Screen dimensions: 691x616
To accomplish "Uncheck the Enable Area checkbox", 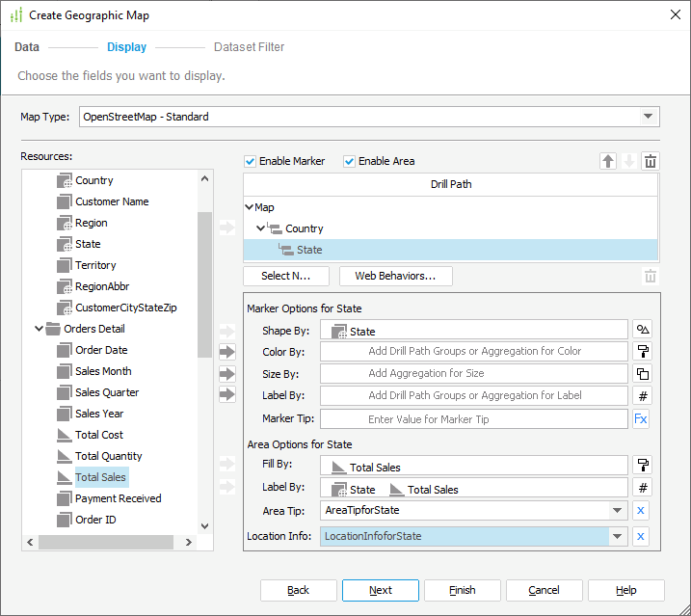I will coord(350,161).
